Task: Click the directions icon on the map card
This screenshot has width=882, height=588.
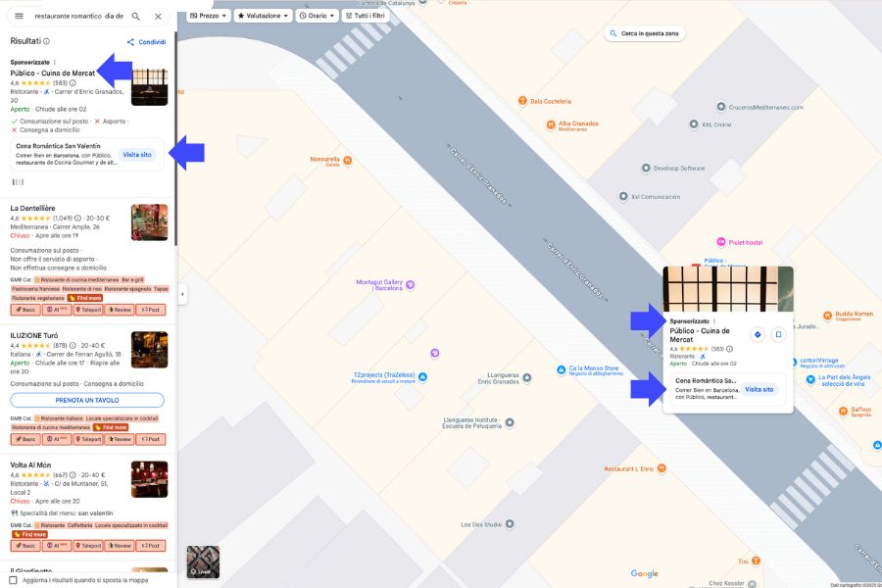Action: click(x=758, y=335)
